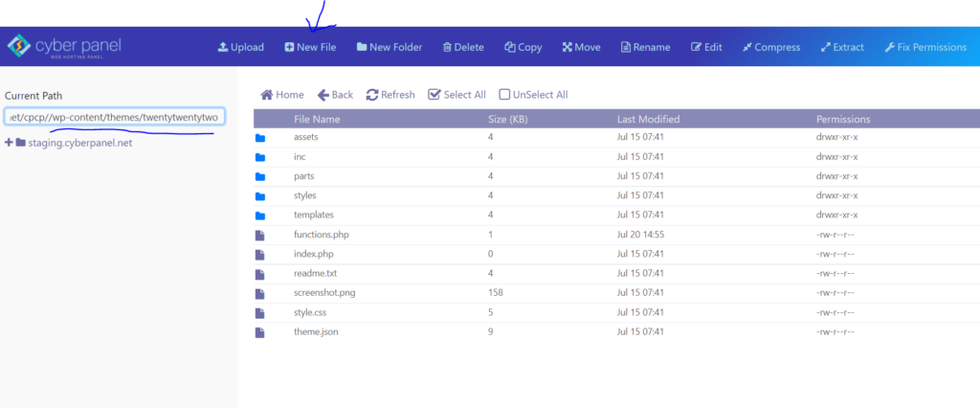Click Fix Permissions wrench

tap(890, 47)
